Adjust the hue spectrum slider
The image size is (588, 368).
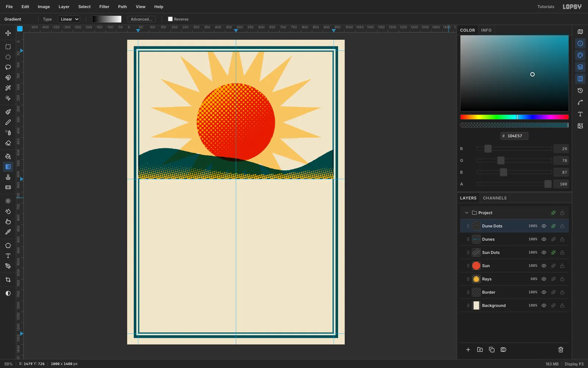(514, 117)
